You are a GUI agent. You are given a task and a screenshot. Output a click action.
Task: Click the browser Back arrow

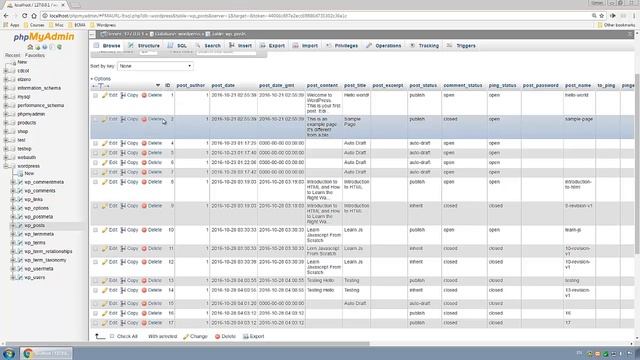(6, 16)
